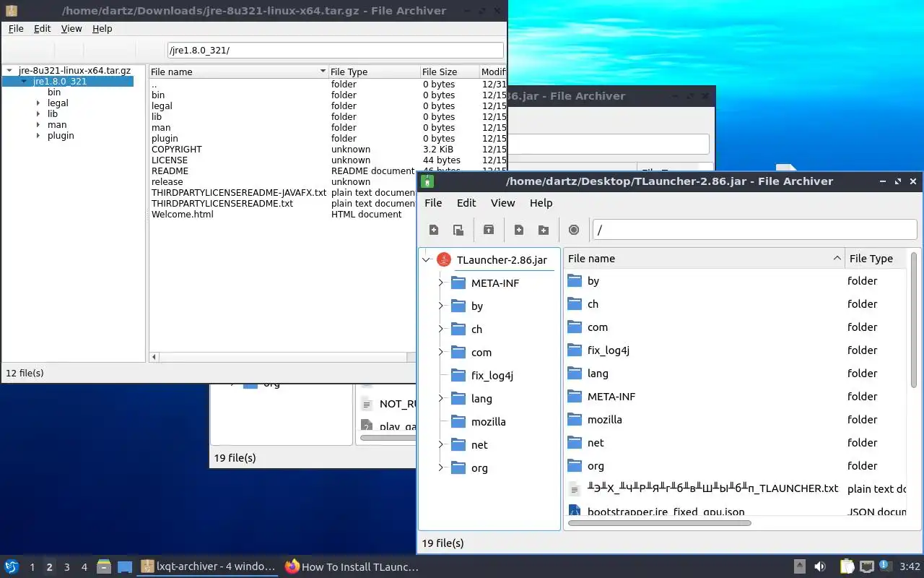Click Add folder icon in TLauncher toolbar
Screen dimensions: 924x578
coord(544,230)
